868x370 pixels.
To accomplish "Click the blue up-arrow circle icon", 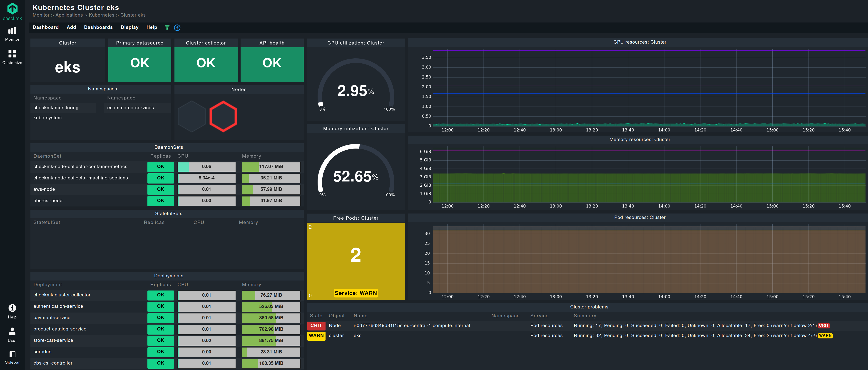I will 177,28.
